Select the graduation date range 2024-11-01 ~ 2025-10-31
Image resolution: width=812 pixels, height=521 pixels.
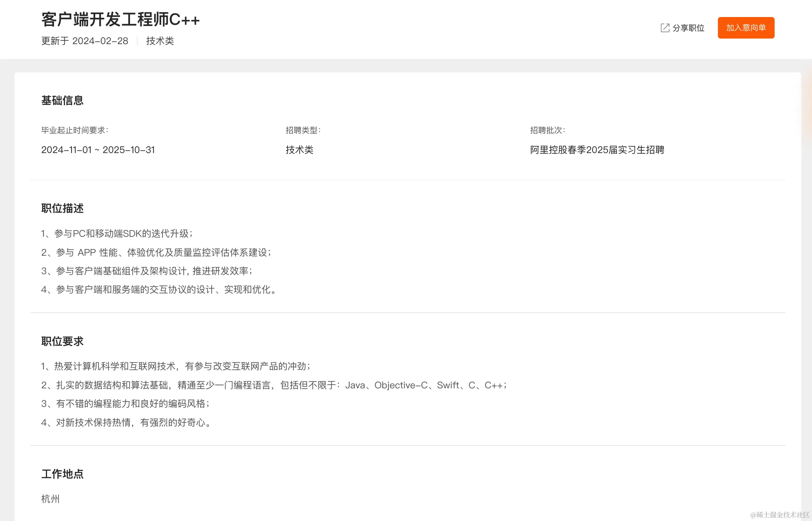[98, 150]
